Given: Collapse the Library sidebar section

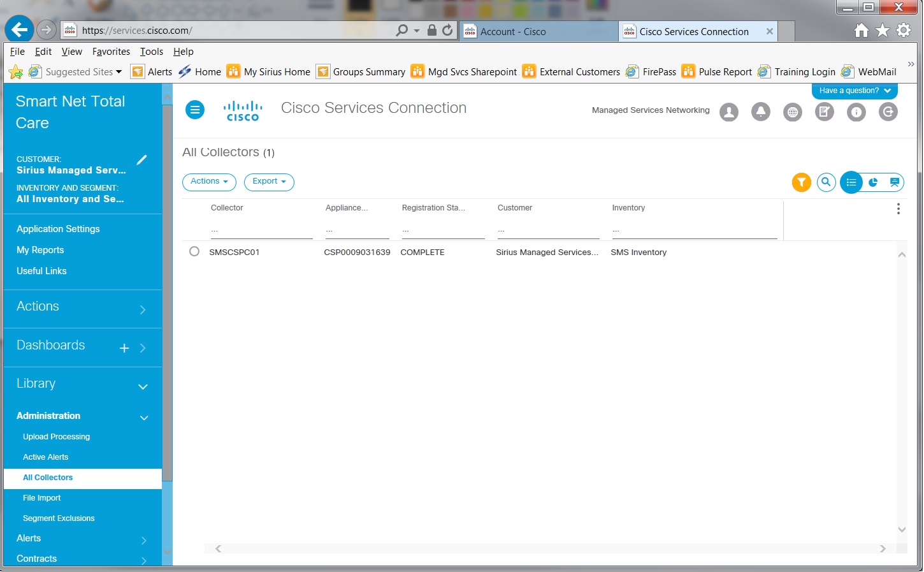Looking at the screenshot, I should pyautogui.click(x=143, y=386).
